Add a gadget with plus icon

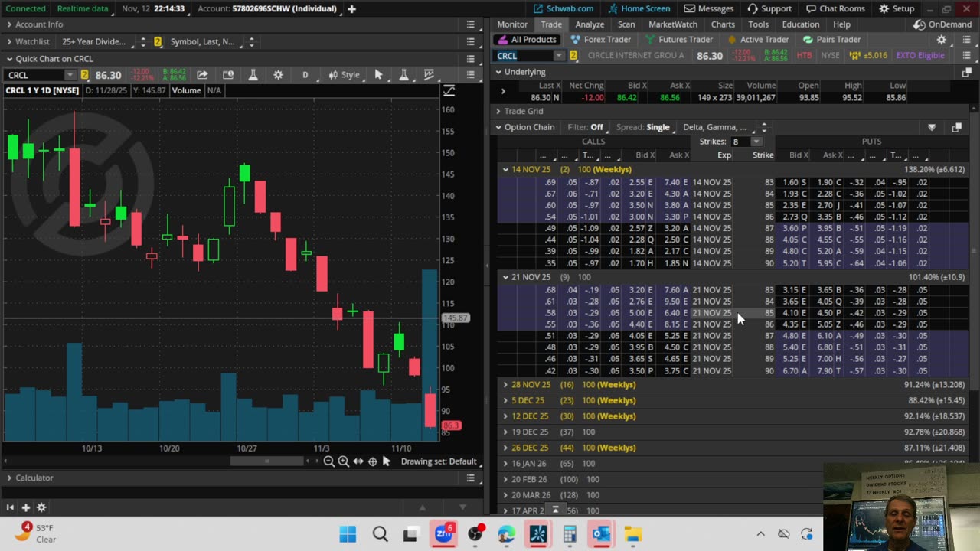25,507
